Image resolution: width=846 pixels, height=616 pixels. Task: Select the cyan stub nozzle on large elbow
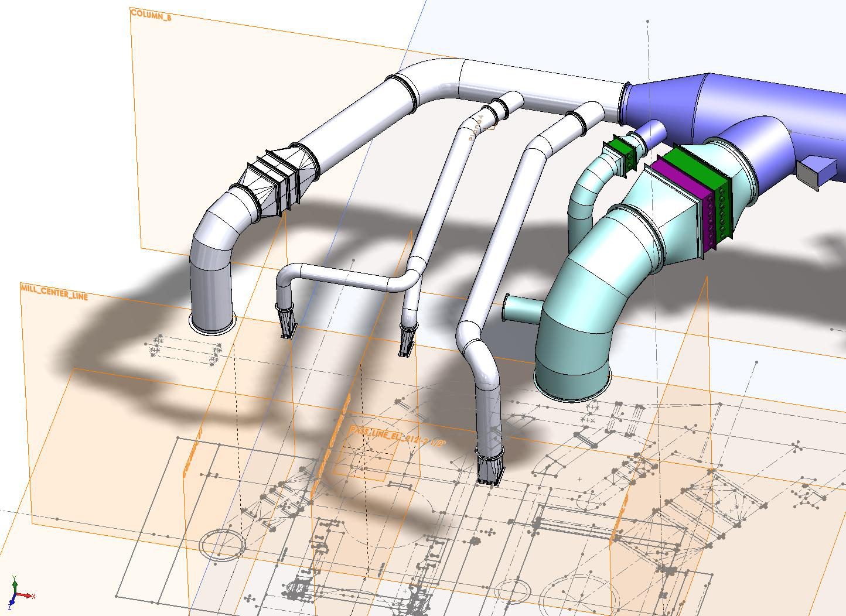521,307
